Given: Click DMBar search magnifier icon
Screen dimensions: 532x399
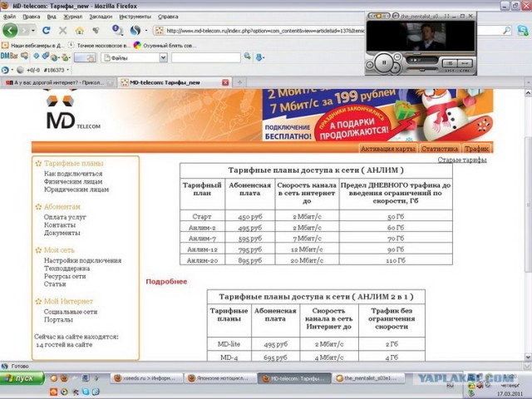Looking at the screenshot, I should pos(248,57).
